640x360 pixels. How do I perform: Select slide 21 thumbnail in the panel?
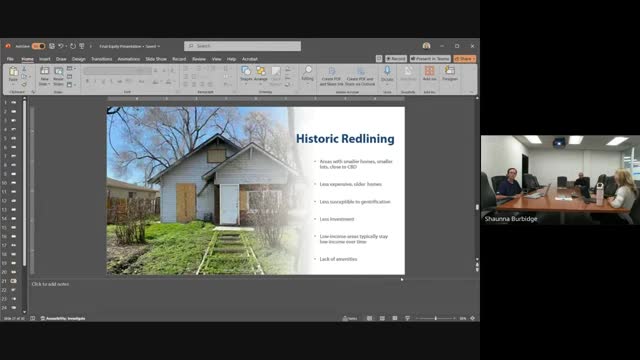[13, 281]
